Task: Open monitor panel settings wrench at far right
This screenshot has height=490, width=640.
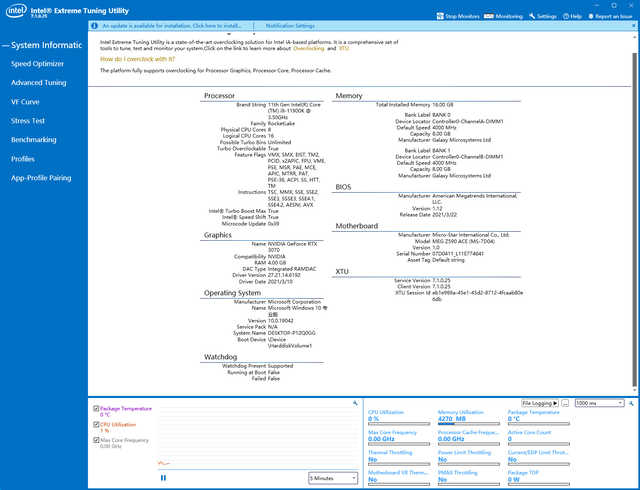Action: click(631, 403)
